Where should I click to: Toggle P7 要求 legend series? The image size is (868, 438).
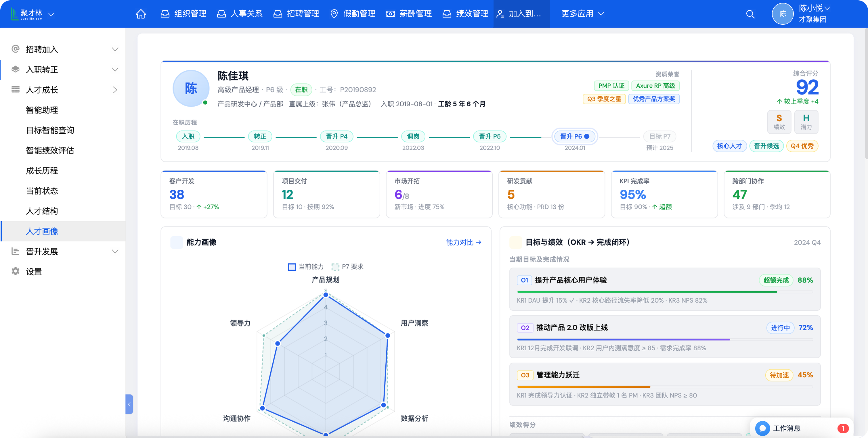point(347,267)
